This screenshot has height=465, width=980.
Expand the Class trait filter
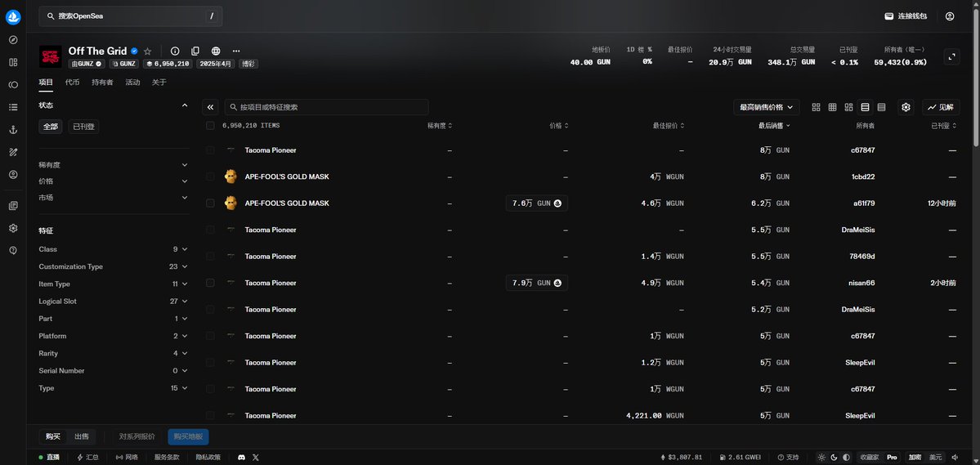[113, 249]
